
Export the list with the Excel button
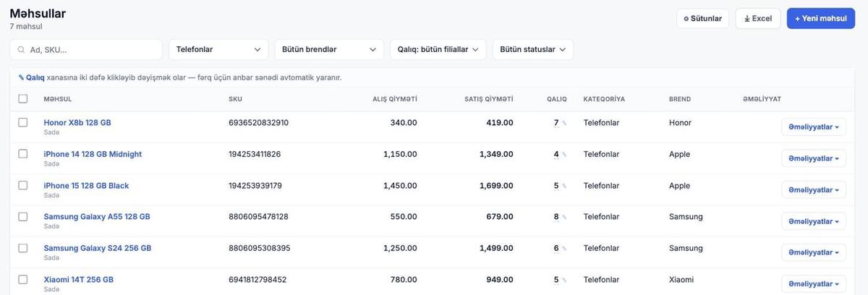(758, 19)
